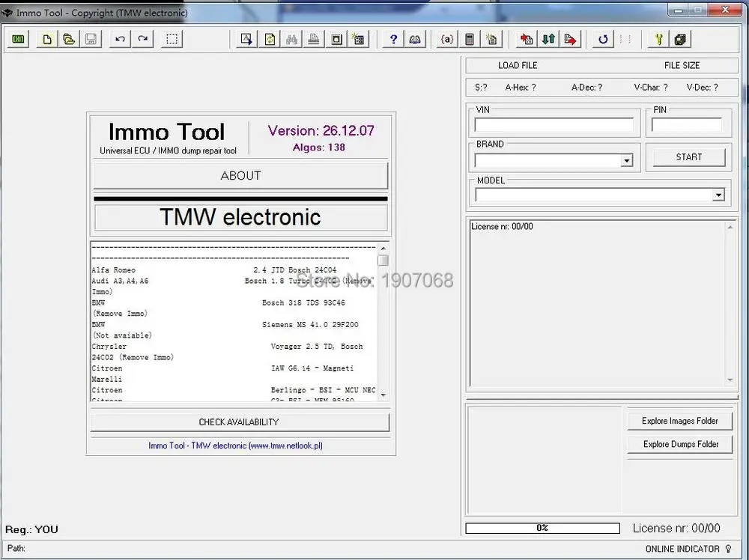Click the blue circular refresh arrow icon
Image resolution: width=749 pixels, height=560 pixels.
pos(603,39)
